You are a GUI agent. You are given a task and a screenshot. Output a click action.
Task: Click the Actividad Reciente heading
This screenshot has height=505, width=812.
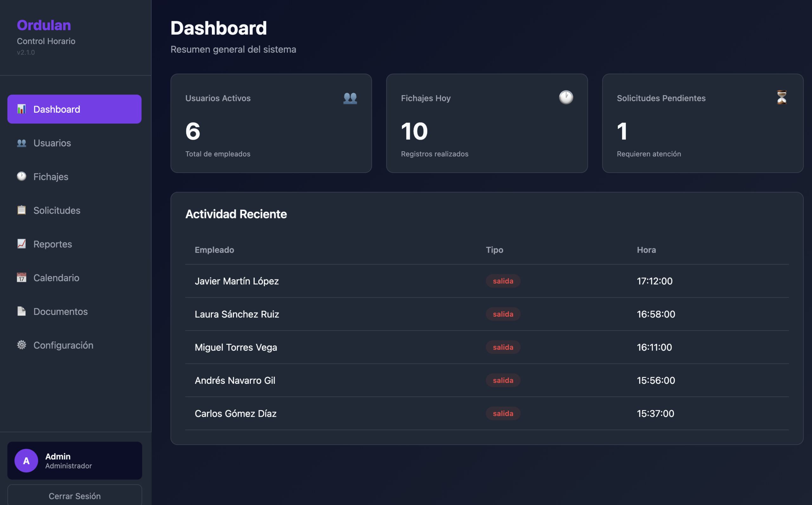[x=236, y=214]
